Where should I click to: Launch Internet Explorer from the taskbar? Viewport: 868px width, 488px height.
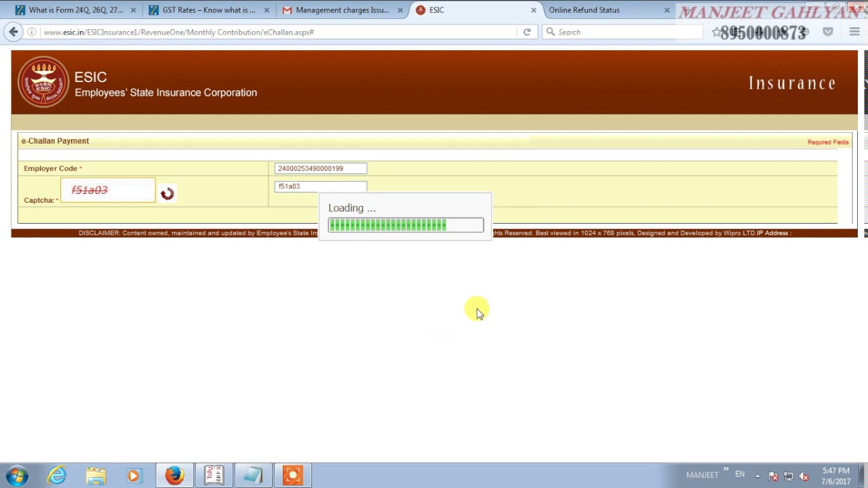pyautogui.click(x=57, y=476)
